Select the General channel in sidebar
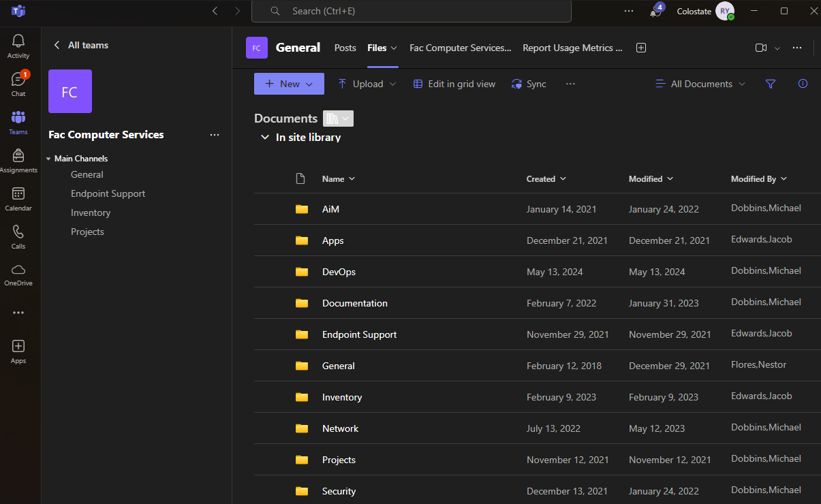The image size is (821, 504). [87, 174]
